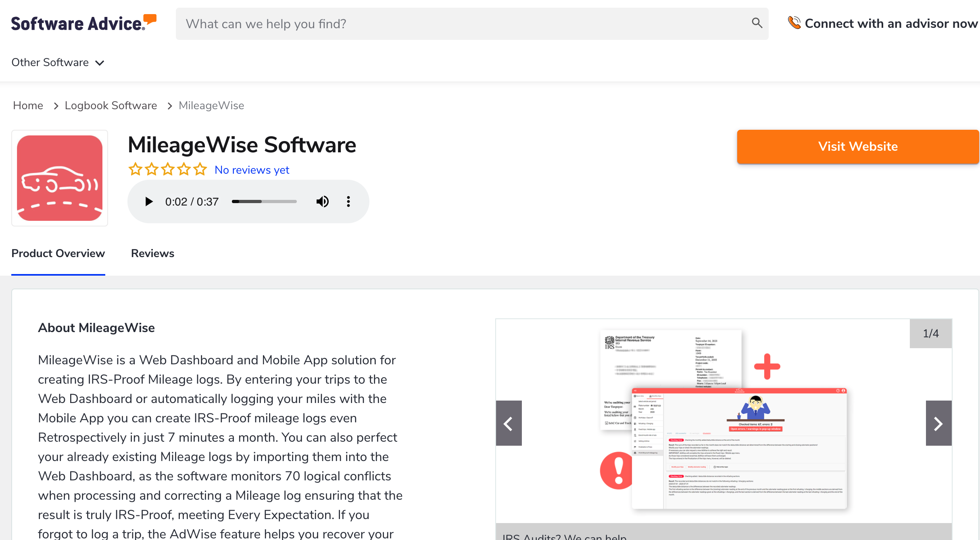980x540 pixels.
Task: Show previous screenshot in carousel
Action: coord(509,423)
